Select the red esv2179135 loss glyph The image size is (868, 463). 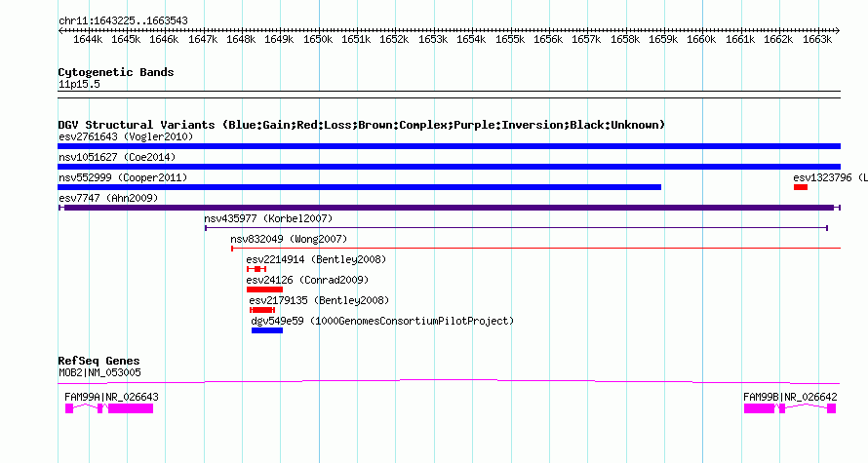pyautogui.click(x=262, y=310)
